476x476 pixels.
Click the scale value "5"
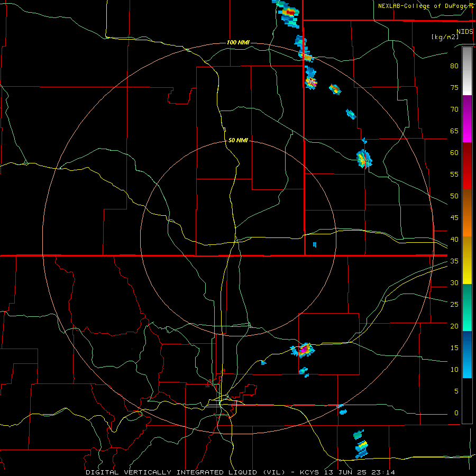click(456, 391)
